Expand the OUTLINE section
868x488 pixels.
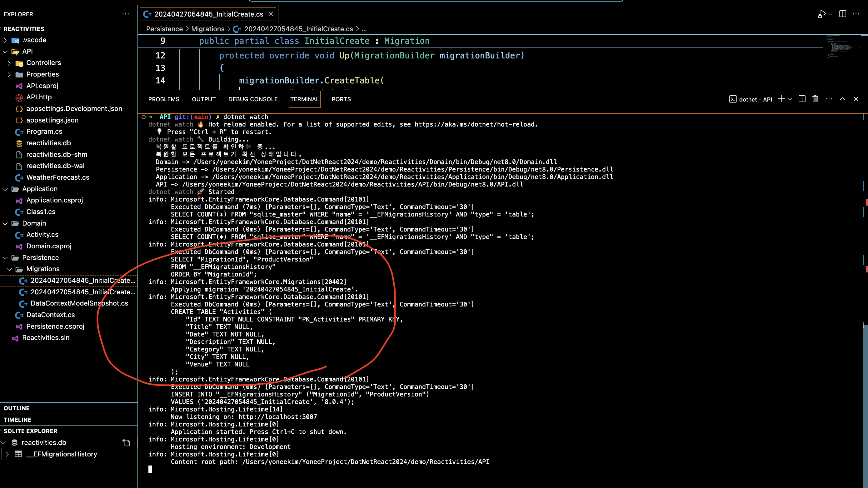pos(17,408)
